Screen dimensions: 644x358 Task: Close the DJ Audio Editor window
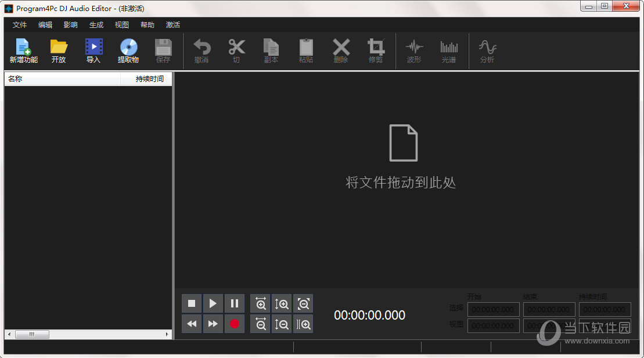(x=626, y=6)
